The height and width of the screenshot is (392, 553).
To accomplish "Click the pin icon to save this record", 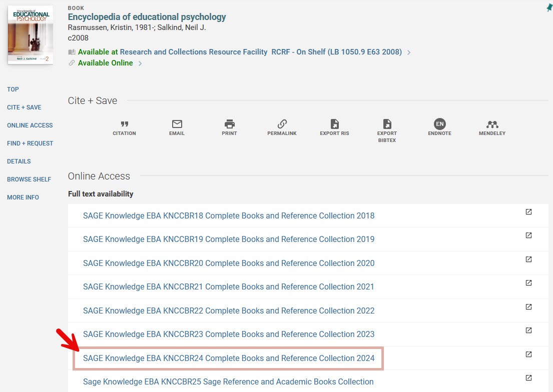I will tap(548, 7).
